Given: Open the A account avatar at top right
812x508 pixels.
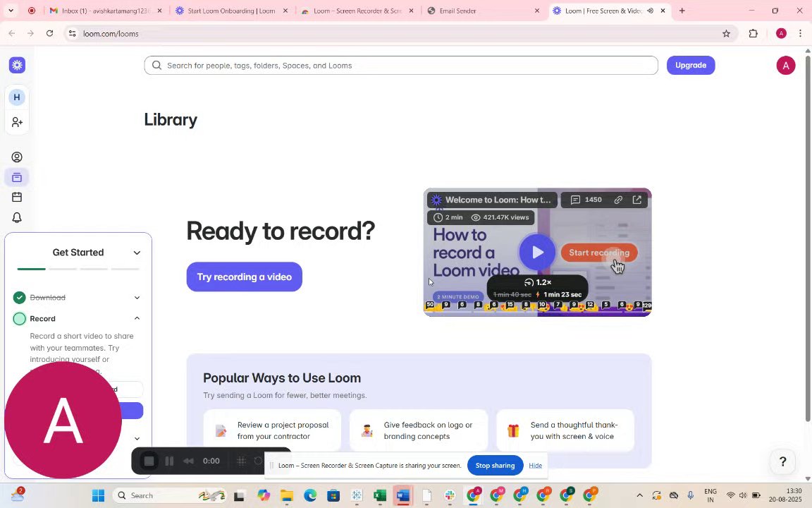Looking at the screenshot, I should click(x=786, y=66).
